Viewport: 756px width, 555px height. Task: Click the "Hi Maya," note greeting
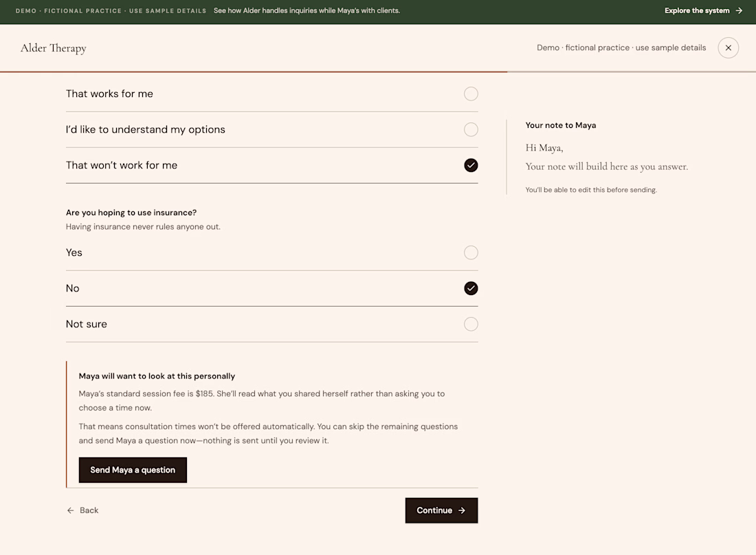(544, 148)
